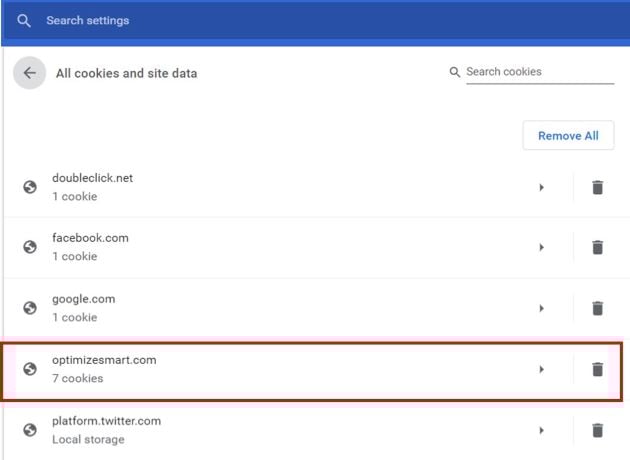Image resolution: width=630 pixels, height=460 pixels.
Task: Delete platform.twitter.com local storage trash icon
Action: pyautogui.click(x=597, y=430)
